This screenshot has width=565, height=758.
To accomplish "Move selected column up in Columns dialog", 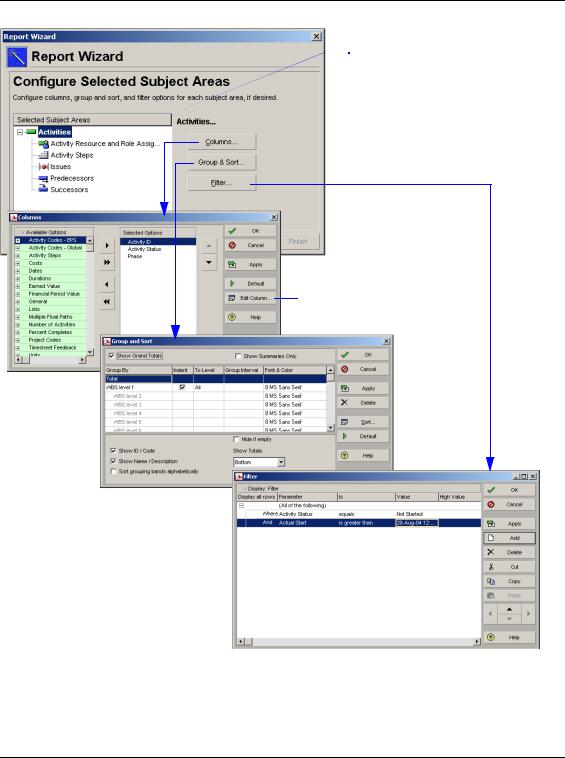I will click(209, 246).
